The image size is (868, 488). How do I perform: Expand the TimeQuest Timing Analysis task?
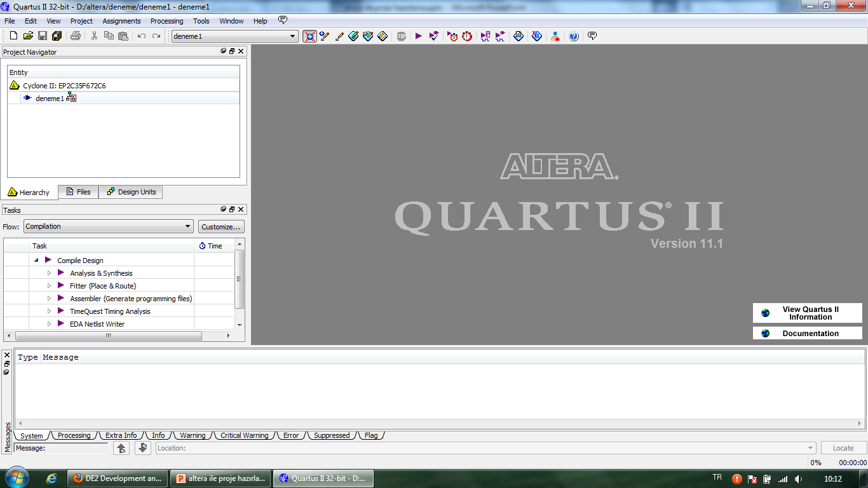49,311
